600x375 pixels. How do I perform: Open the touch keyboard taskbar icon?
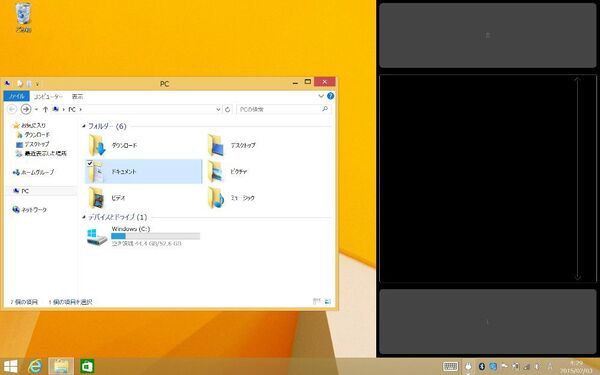pos(451,367)
